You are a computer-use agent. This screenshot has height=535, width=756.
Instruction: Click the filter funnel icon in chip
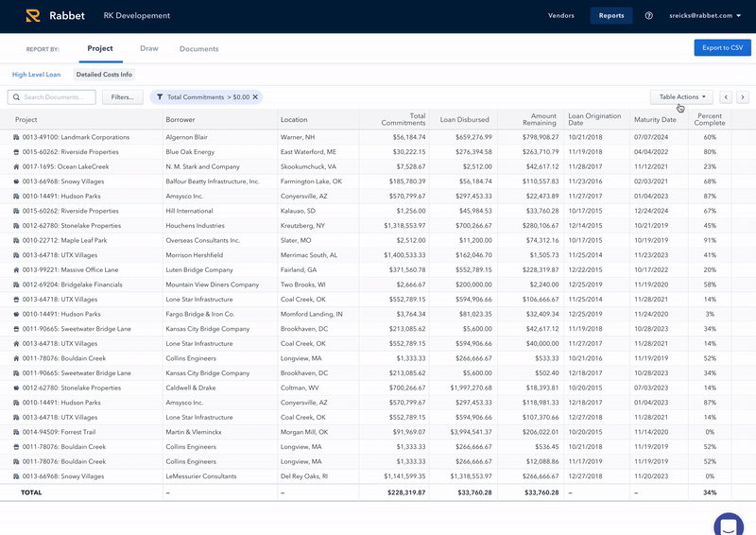[160, 97]
